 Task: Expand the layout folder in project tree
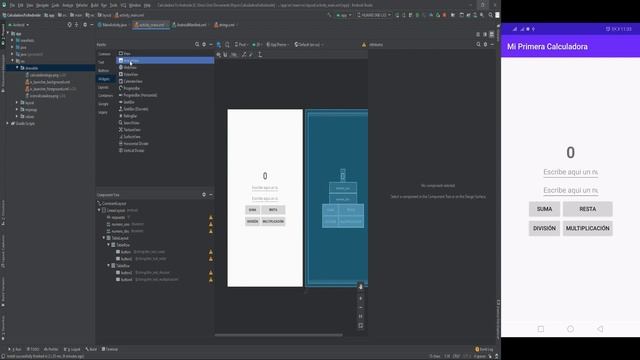coord(17,102)
